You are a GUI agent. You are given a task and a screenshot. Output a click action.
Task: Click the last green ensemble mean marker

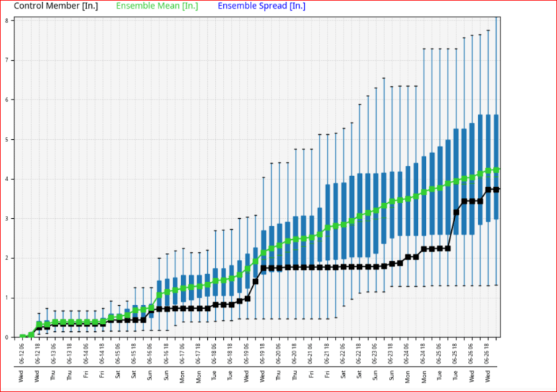pos(496,170)
